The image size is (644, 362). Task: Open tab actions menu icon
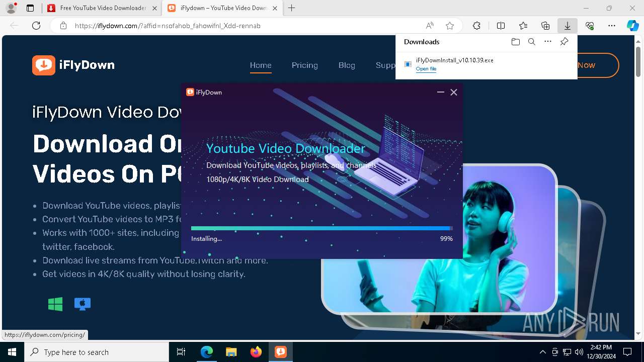(x=30, y=8)
